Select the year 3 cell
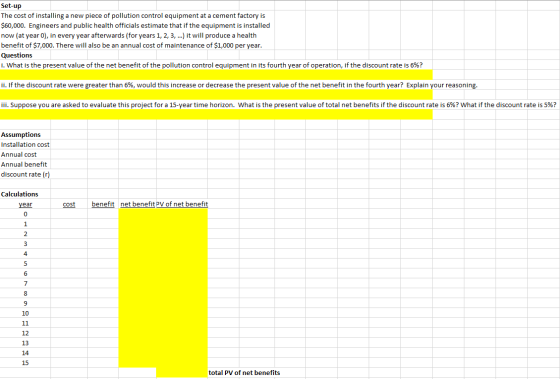Screen dimensions: 560x379 point(25,244)
